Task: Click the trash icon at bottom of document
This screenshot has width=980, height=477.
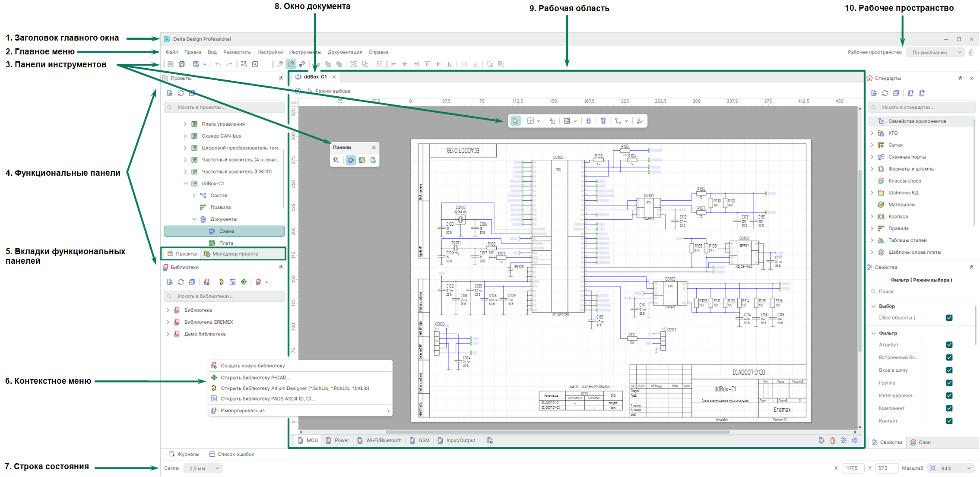Action: [832, 441]
